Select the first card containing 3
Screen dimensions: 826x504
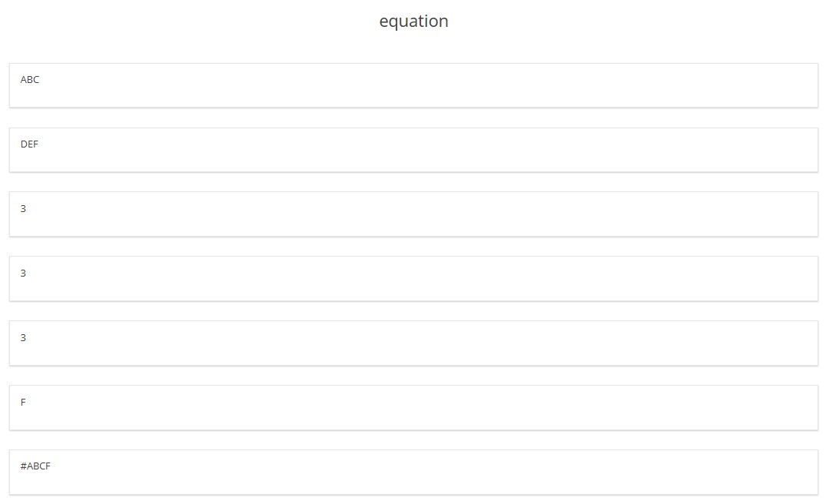tap(413, 214)
